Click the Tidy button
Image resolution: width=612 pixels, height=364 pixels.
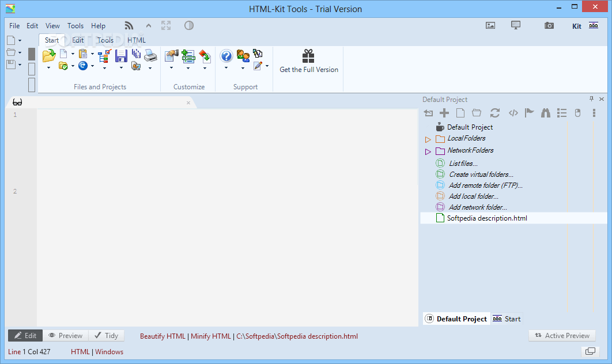tap(107, 336)
